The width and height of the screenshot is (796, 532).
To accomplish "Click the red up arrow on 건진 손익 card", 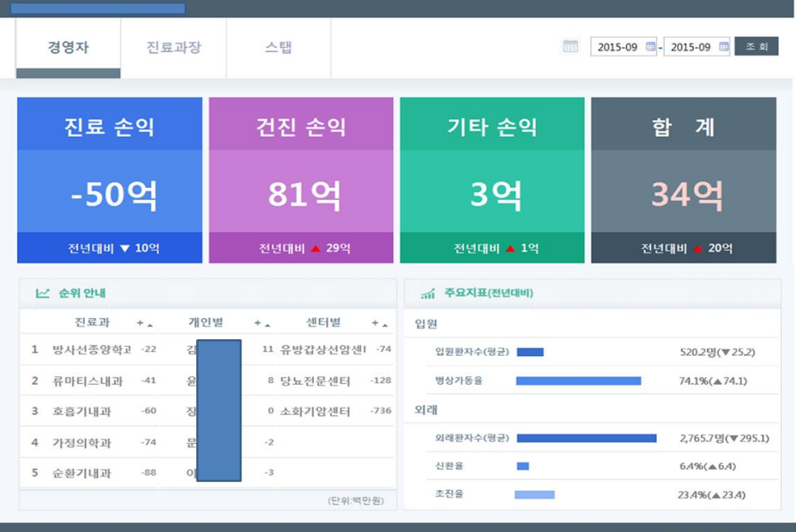I will pos(316,249).
